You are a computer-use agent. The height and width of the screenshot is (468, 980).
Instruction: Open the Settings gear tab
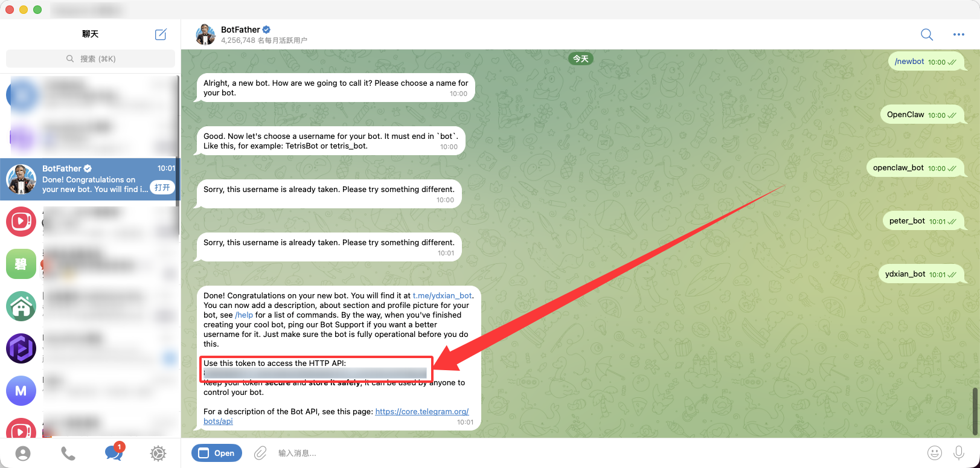158,454
